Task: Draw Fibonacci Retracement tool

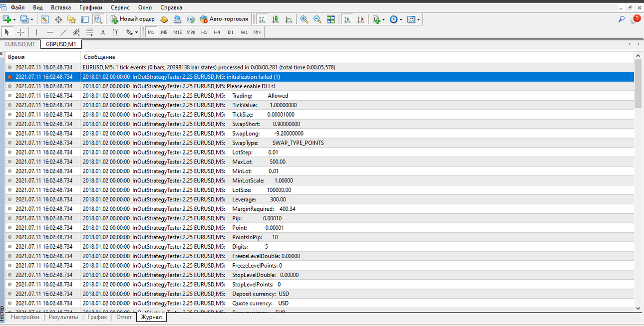Action: 90,32
